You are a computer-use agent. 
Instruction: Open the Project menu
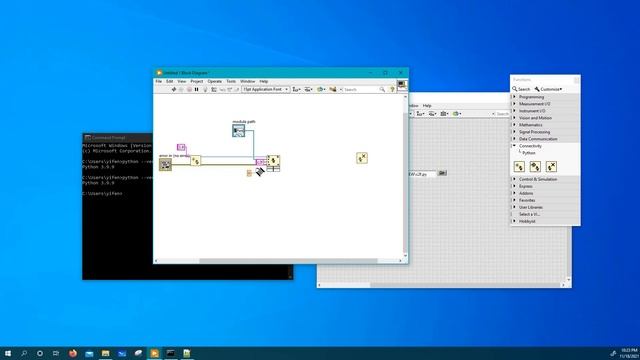(x=197, y=82)
